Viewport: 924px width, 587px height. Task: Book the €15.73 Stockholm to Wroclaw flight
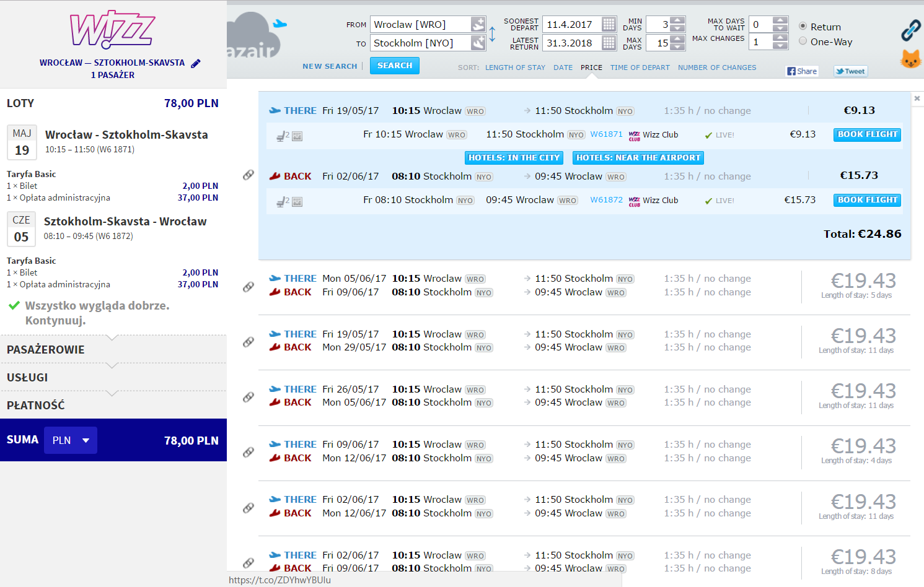(867, 200)
